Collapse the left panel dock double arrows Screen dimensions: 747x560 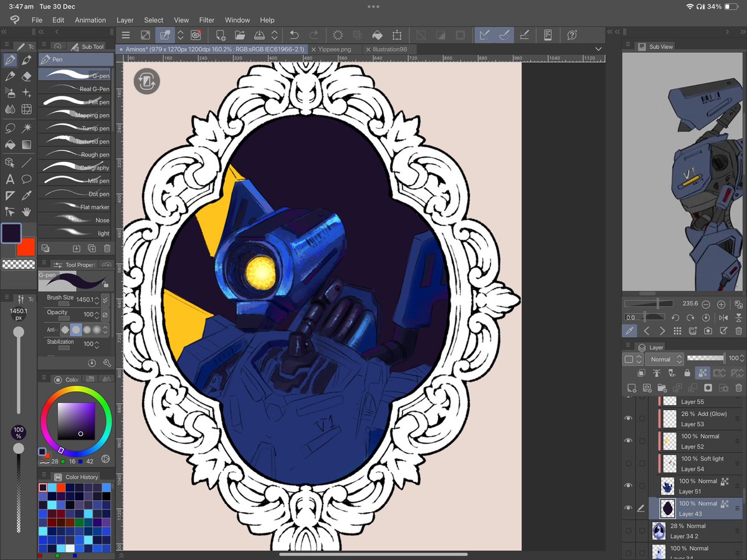pyautogui.click(x=4, y=32)
